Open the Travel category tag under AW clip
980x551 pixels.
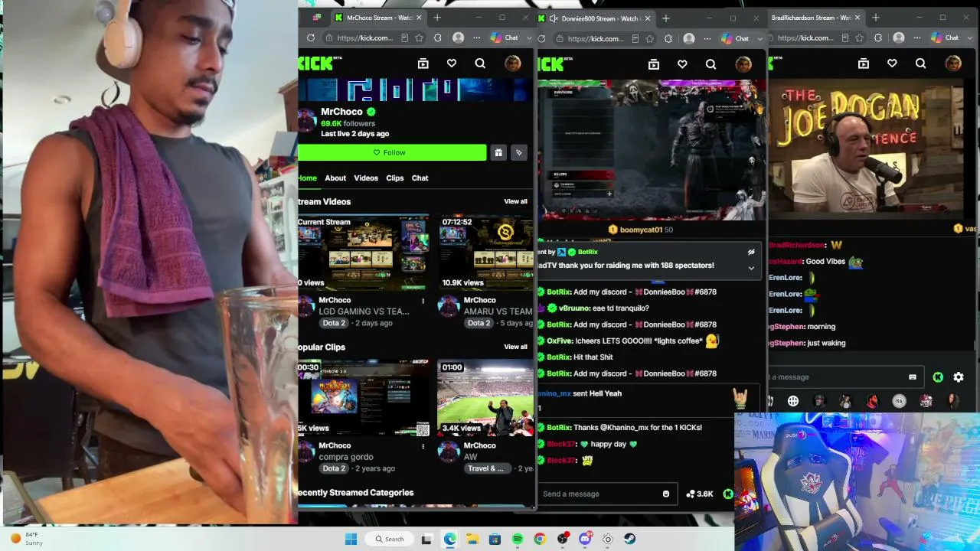486,468
